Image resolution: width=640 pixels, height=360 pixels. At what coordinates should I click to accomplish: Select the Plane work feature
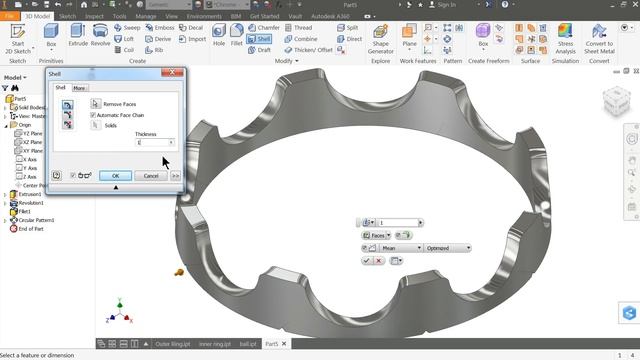409,37
